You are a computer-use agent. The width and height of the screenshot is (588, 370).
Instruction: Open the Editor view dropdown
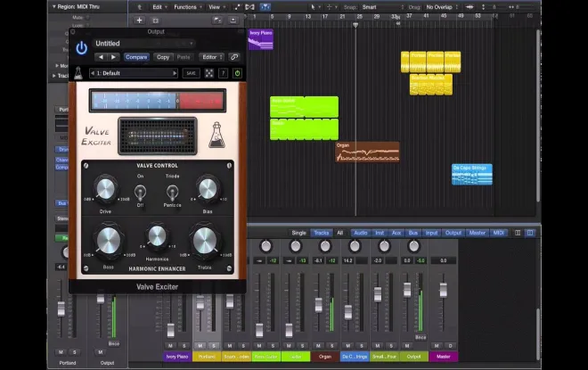tap(212, 57)
